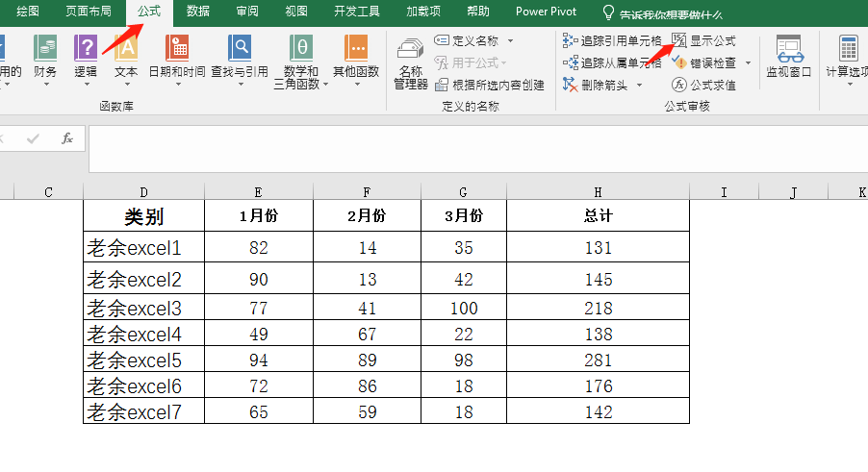This screenshot has height=472, width=868.
Task: Open the 财务 financial functions icon
Action: pyautogui.click(x=45, y=49)
